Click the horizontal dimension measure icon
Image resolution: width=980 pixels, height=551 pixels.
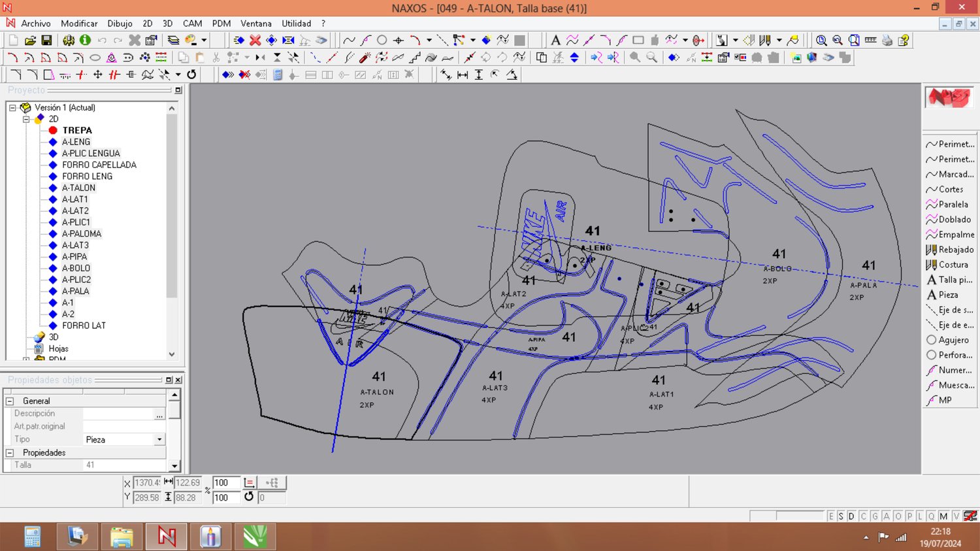(x=463, y=75)
